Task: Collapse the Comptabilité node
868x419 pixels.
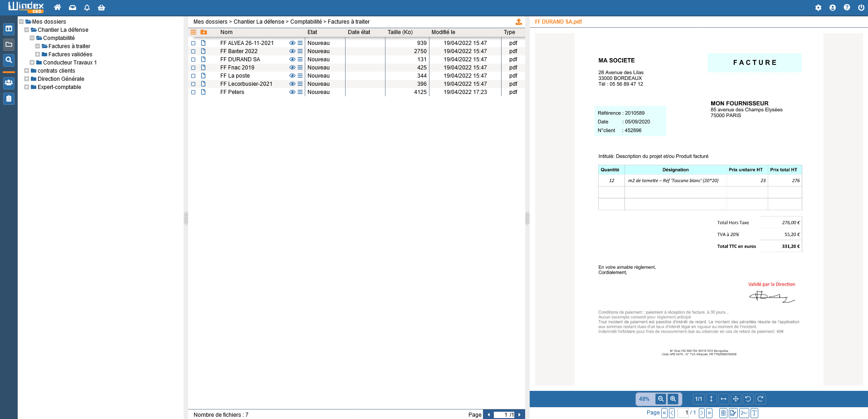Action: [x=32, y=38]
